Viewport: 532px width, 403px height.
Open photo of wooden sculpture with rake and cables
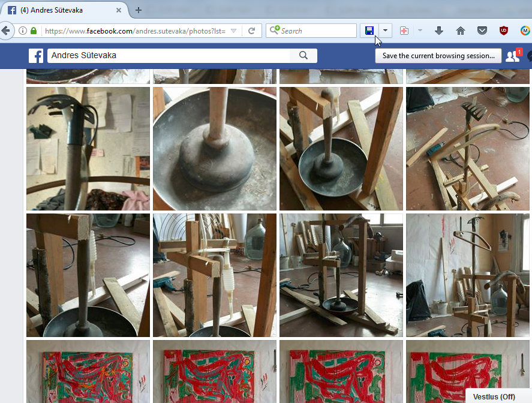tap(468, 149)
